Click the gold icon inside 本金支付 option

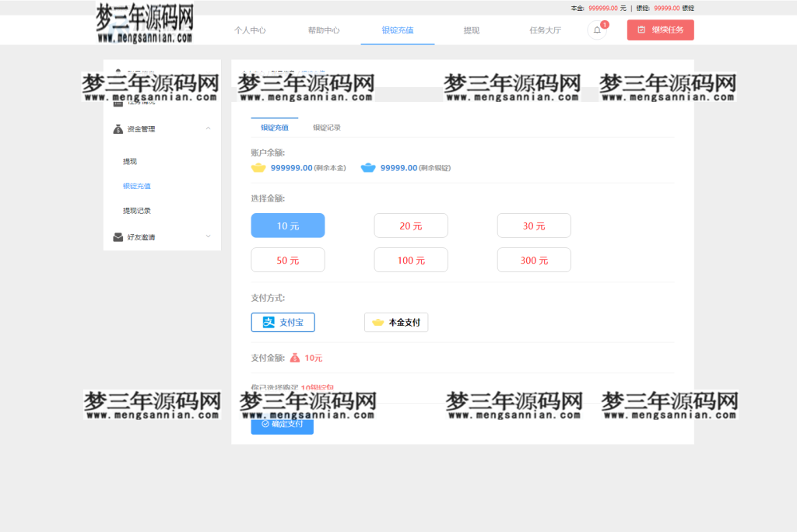point(377,322)
